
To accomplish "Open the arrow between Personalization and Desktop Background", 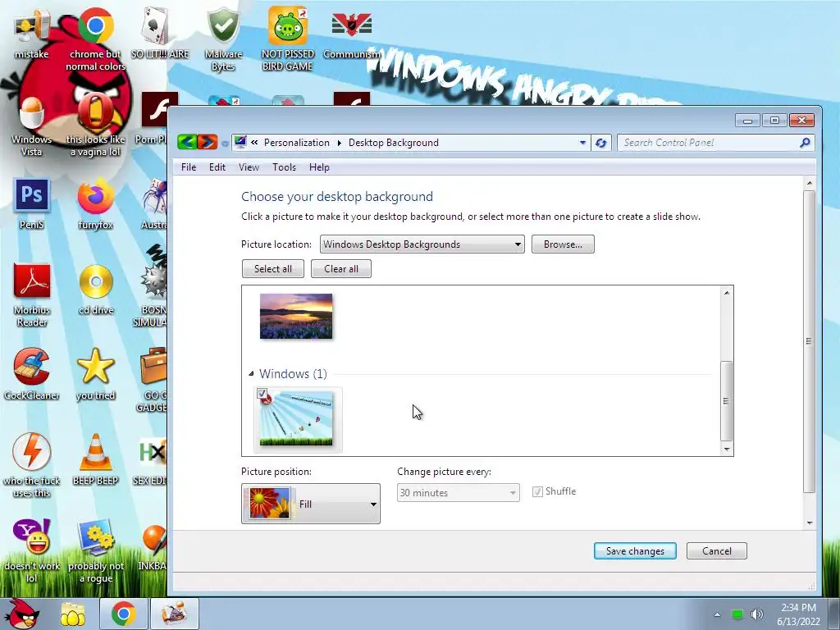I will coord(339,143).
